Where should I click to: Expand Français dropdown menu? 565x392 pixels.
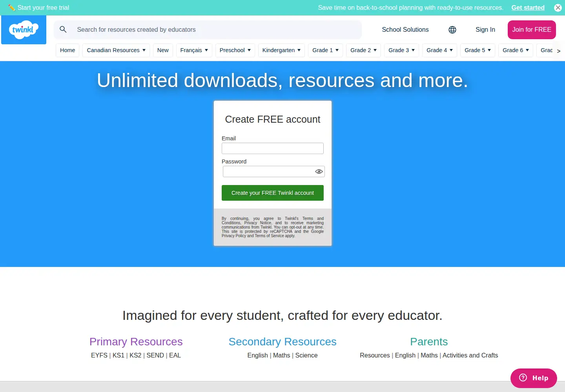pyautogui.click(x=194, y=50)
